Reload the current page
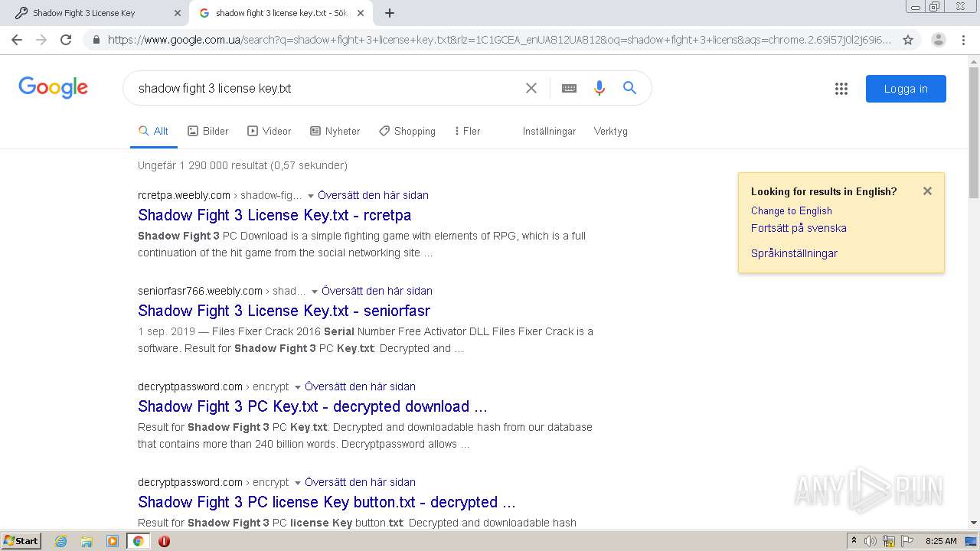980x551 pixels. click(x=66, y=40)
